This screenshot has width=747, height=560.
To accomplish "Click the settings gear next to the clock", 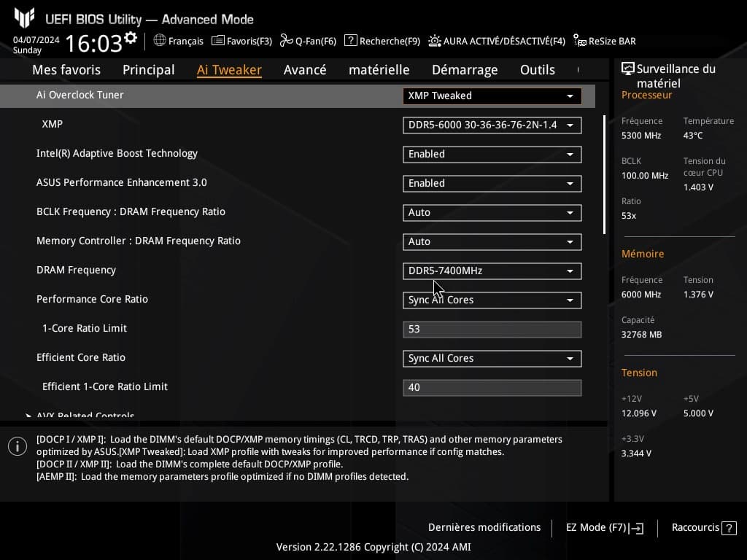I will coord(131,38).
